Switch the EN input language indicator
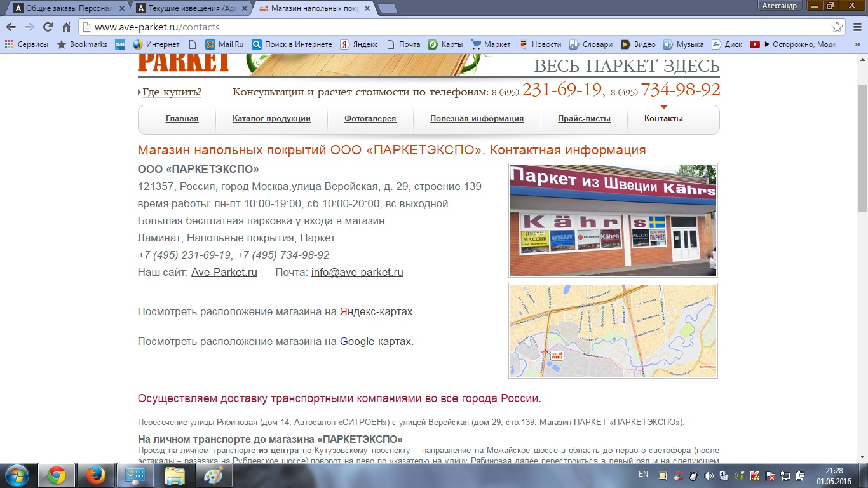Viewport: 868px width, 488px height. pyautogui.click(x=643, y=474)
